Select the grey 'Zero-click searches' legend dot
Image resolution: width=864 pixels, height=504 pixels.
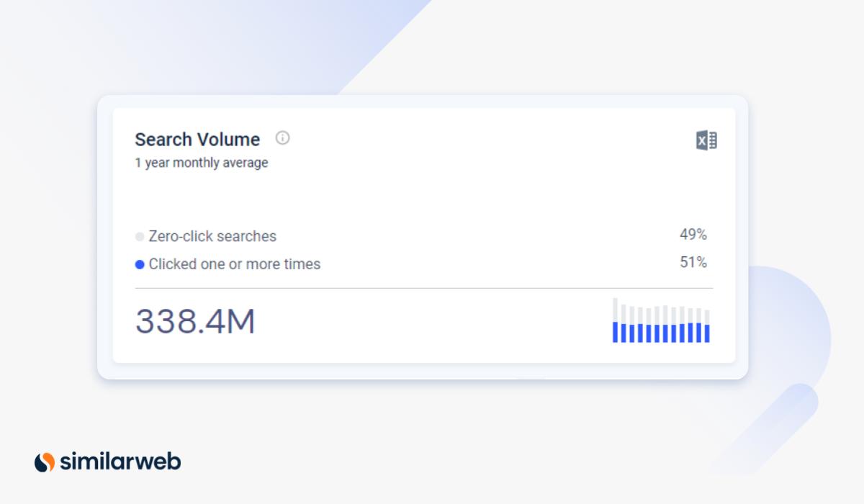(x=140, y=236)
